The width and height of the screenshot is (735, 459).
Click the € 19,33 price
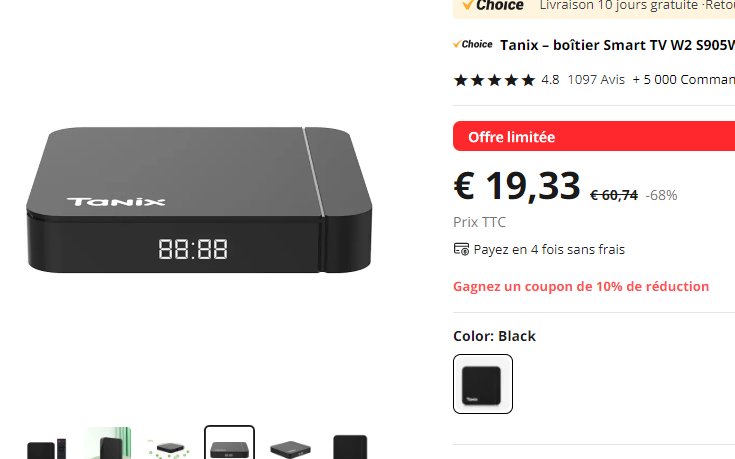click(x=517, y=186)
